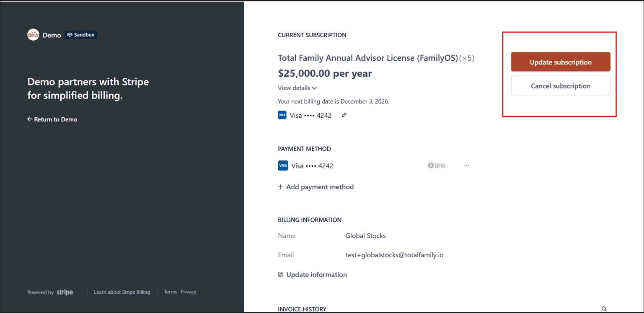
Task: Click the Global Stocks name value
Action: (365, 235)
